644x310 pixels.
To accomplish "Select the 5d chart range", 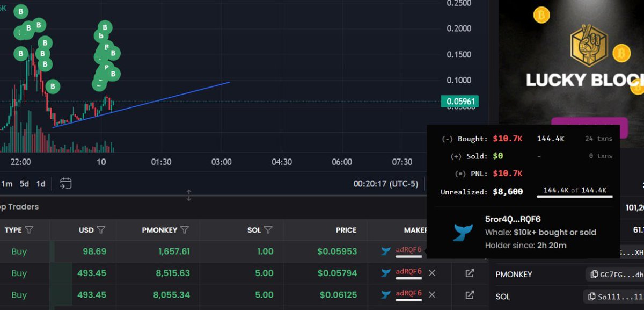I will click(x=24, y=184).
